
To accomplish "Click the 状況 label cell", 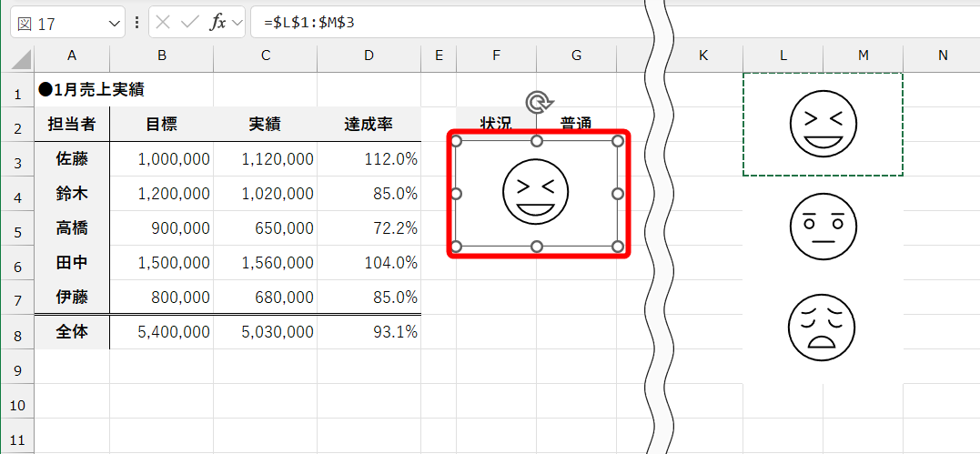I will [496, 123].
